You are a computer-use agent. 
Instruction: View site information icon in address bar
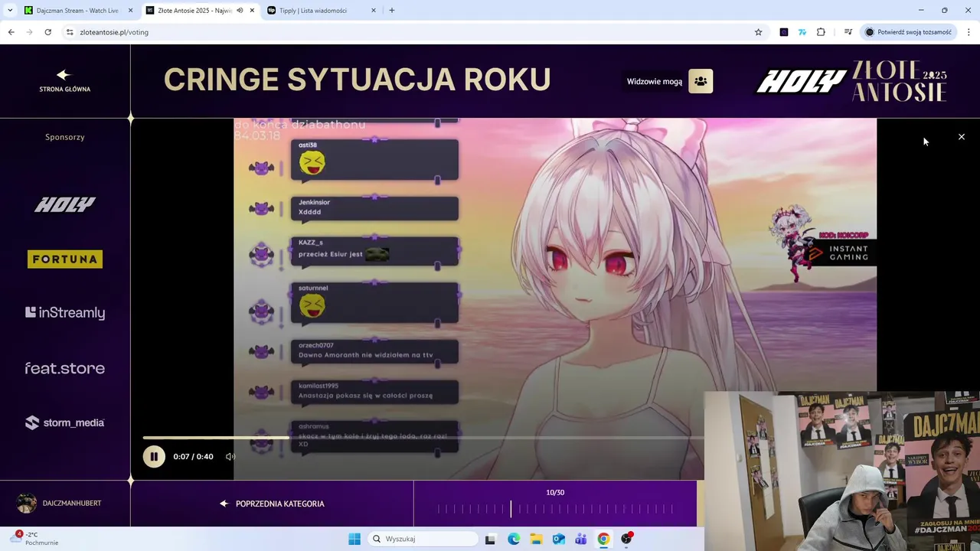(70, 32)
